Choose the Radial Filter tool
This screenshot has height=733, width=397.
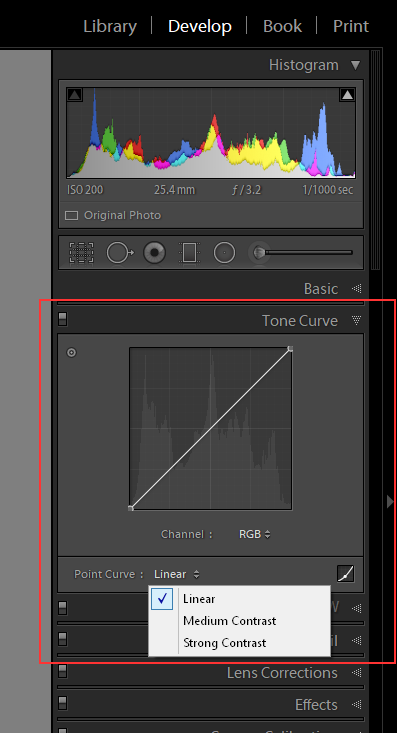pyautogui.click(x=224, y=253)
